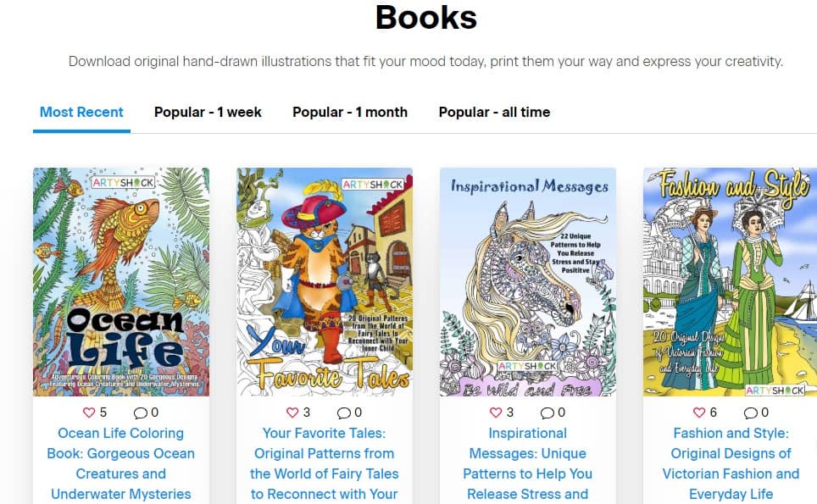
Task: Show Popular - 1 month books
Action: [x=350, y=112]
